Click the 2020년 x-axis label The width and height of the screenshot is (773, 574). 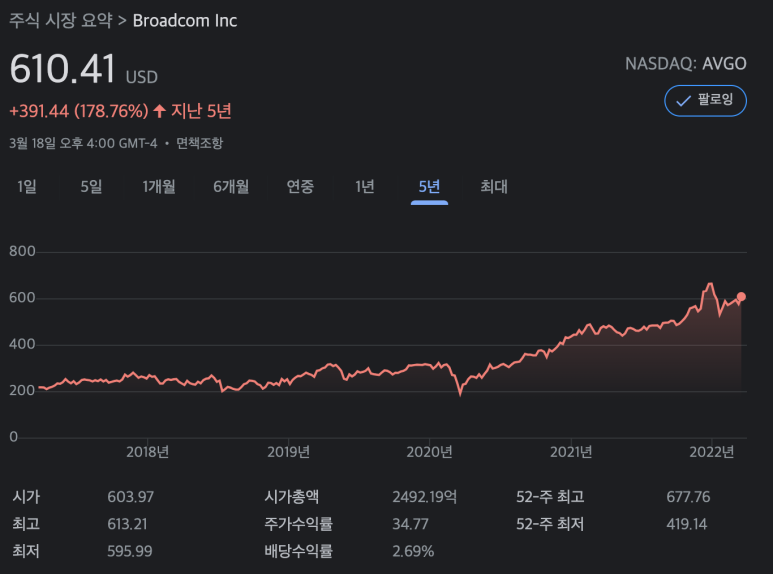[429, 452]
